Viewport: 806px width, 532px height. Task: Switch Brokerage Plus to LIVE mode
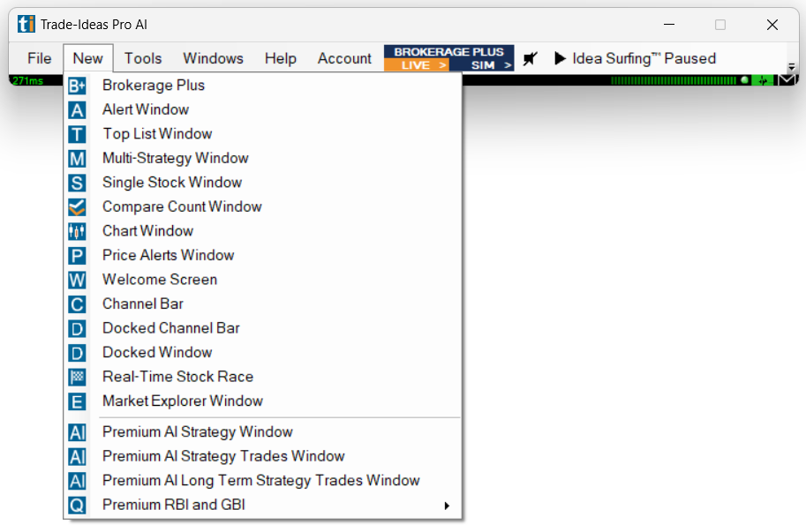(x=417, y=65)
